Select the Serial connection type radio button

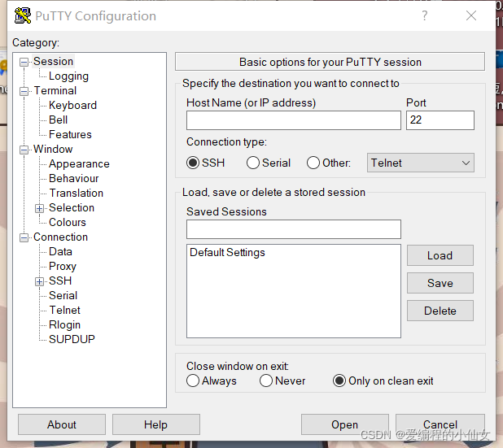[x=253, y=163]
